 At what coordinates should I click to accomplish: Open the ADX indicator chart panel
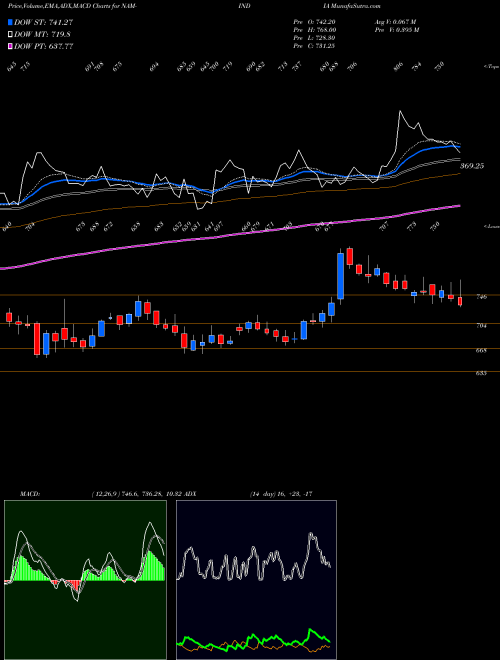click(x=256, y=580)
